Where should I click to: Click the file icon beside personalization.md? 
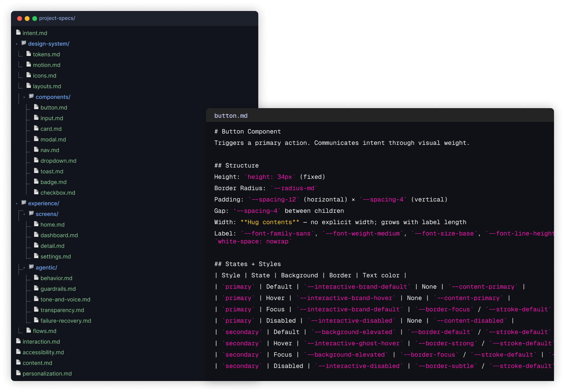click(19, 373)
